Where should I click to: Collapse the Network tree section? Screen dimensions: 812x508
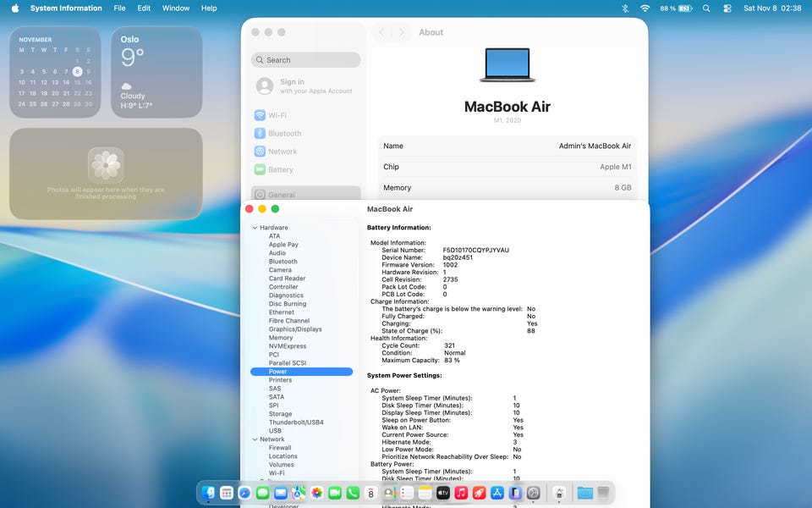(255, 439)
